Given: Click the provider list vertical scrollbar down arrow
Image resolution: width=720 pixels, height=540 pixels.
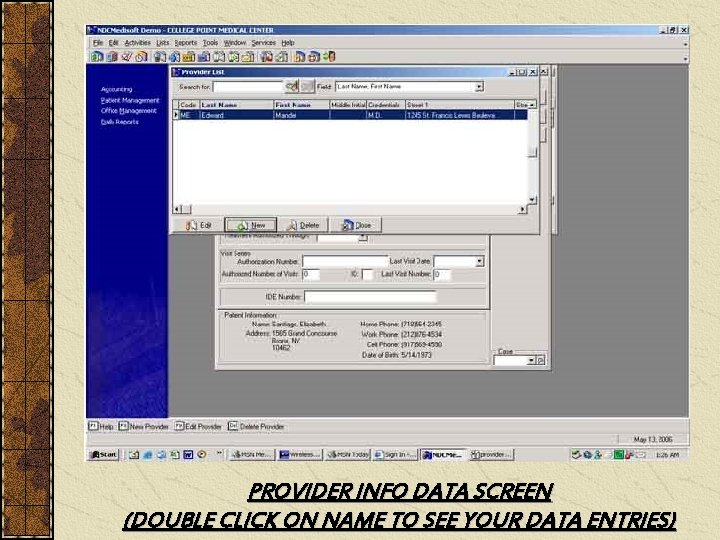Looking at the screenshot, I should click(x=532, y=199).
